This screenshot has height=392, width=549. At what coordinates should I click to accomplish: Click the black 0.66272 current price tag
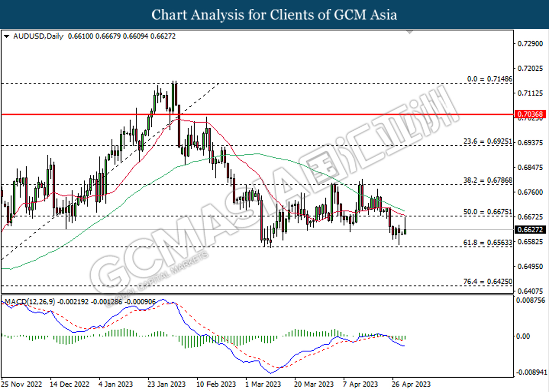click(x=530, y=229)
